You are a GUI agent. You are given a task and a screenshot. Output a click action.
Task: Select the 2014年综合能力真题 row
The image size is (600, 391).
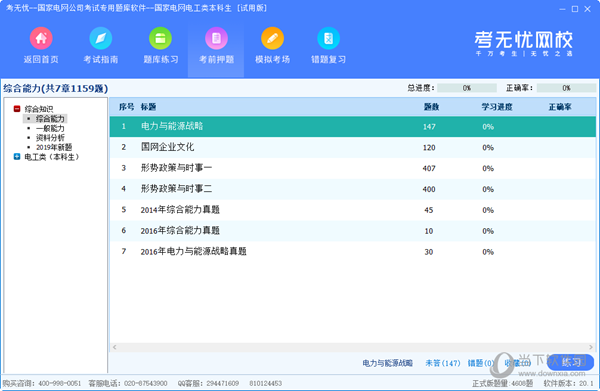352,210
